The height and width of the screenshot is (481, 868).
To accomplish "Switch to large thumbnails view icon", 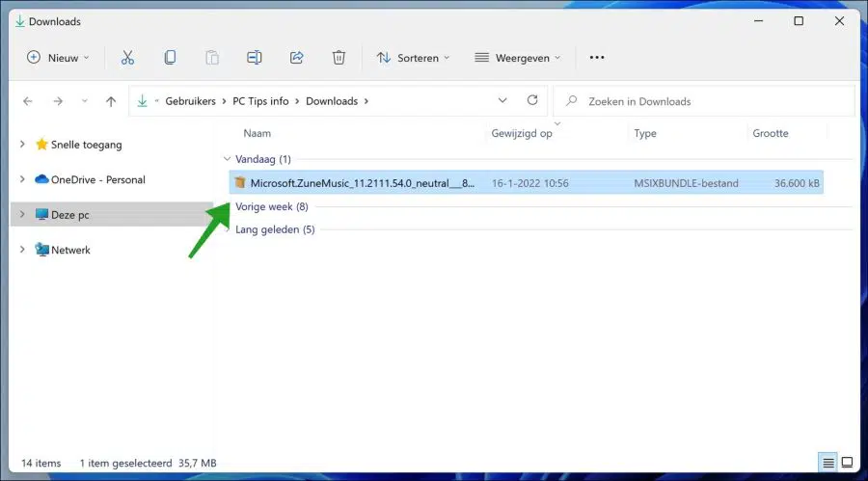I will point(847,462).
